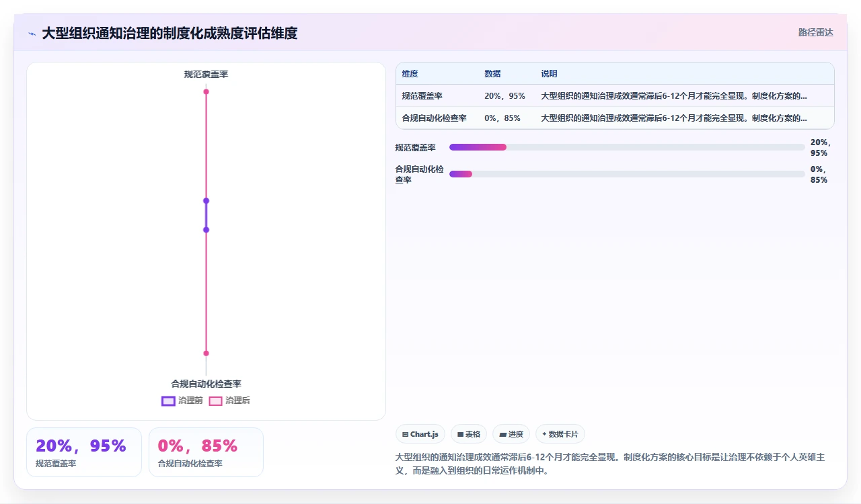Click the 表格 tag chip

click(469, 434)
